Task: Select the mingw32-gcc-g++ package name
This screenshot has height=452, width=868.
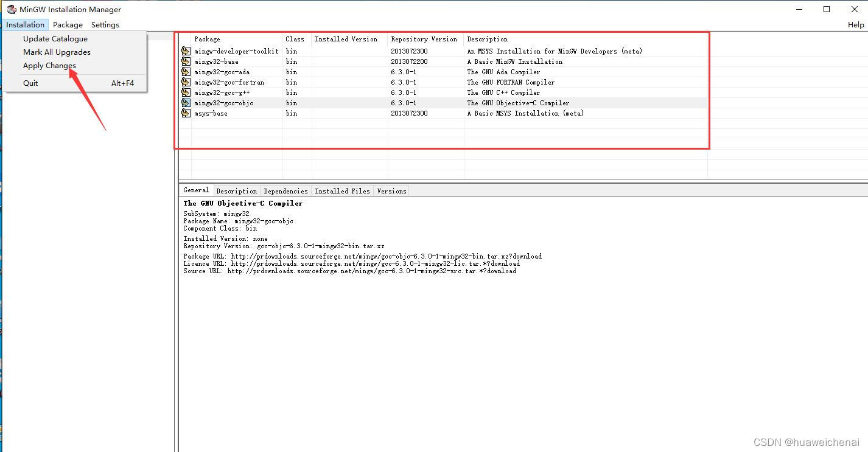Action: point(222,92)
